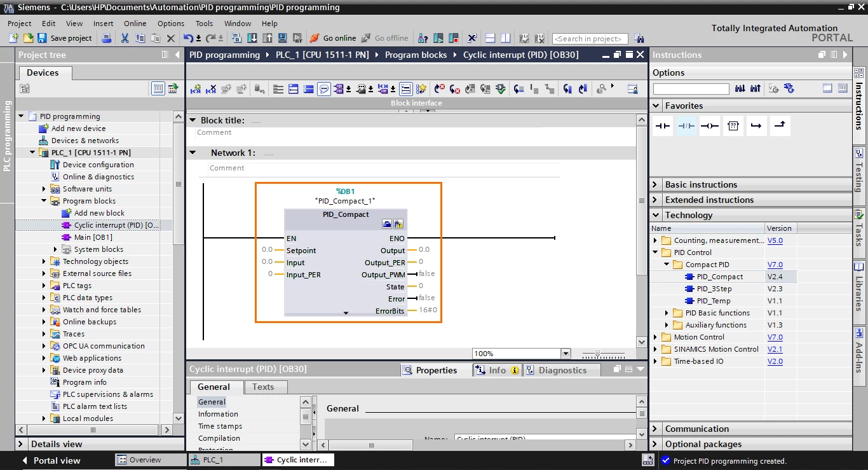
Task: Click the Search in project field
Action: pyautogui.click(x=590, y=39)
